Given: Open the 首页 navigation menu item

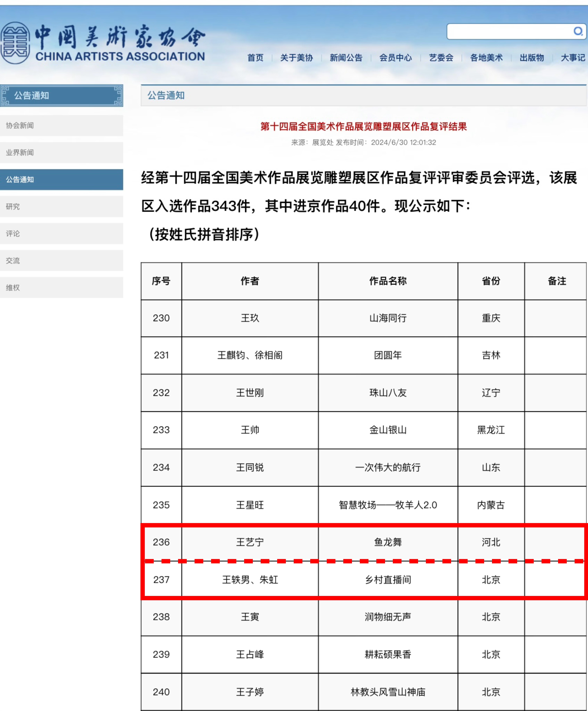Looking at the screenshot, I should pos(256,58).
